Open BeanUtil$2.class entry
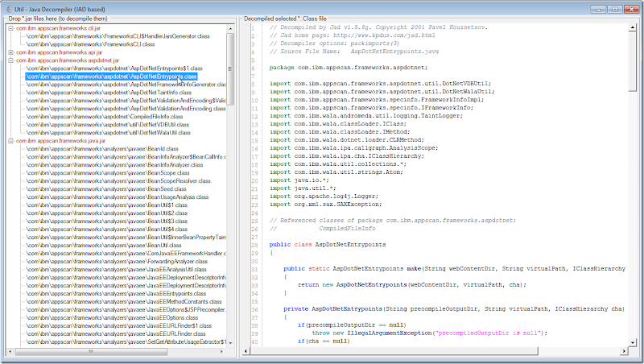Viewport: 644px width, 364px height. (x=107, y=213)
